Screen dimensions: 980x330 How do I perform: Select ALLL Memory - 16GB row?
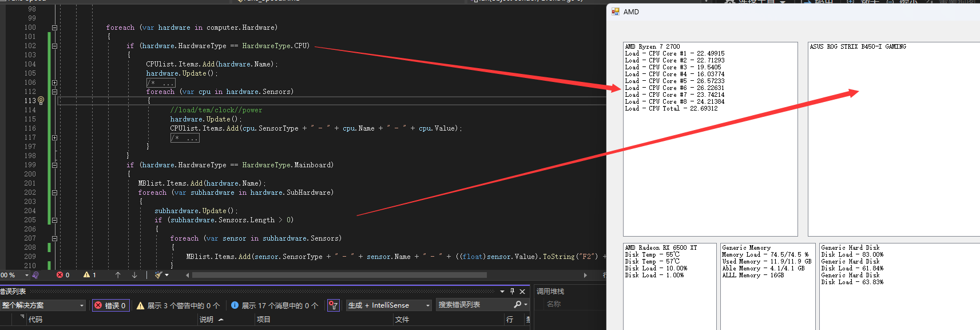[x=753, y=275]
